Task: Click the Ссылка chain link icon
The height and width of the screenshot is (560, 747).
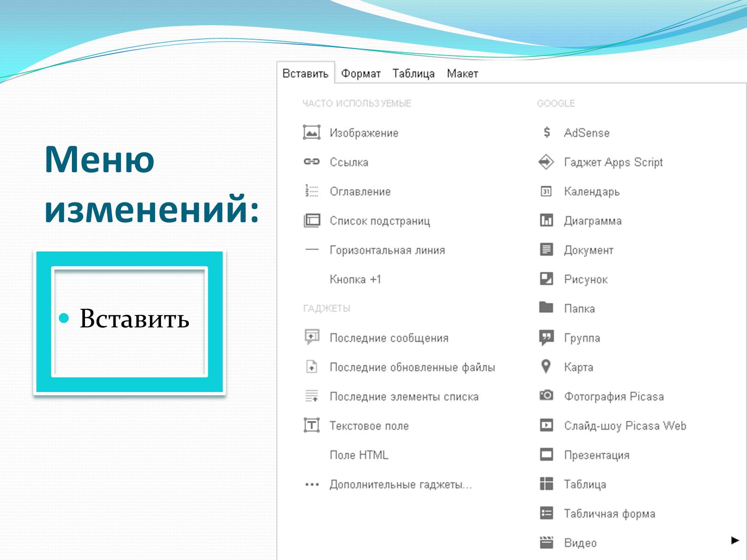Action: pos(311,162)
